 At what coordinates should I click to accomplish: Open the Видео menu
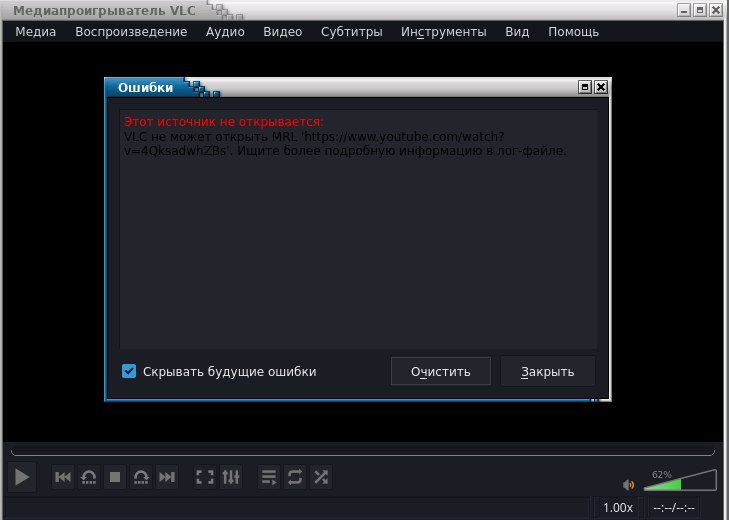click(283, 32)
